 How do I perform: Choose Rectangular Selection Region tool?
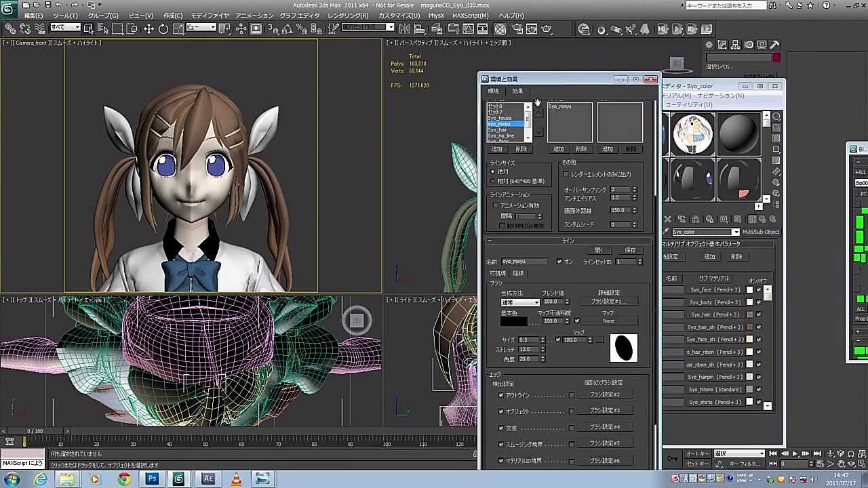point(118,29)
